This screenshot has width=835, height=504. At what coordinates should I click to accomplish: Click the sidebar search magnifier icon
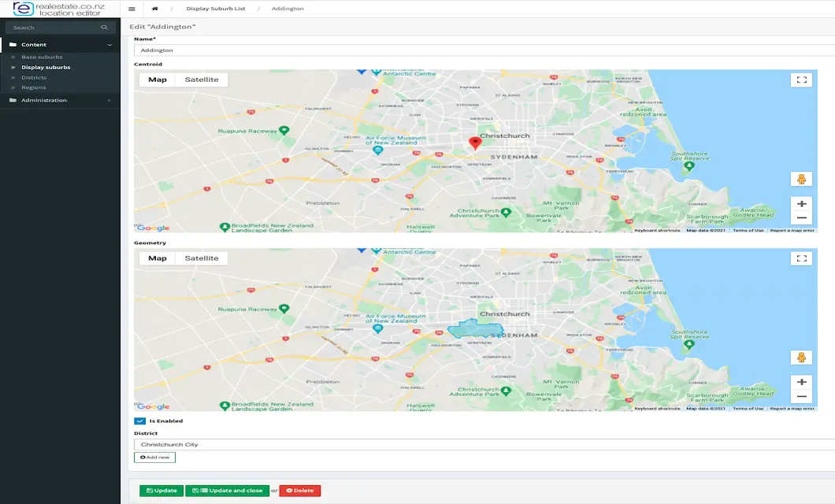[x=104, y=28]
